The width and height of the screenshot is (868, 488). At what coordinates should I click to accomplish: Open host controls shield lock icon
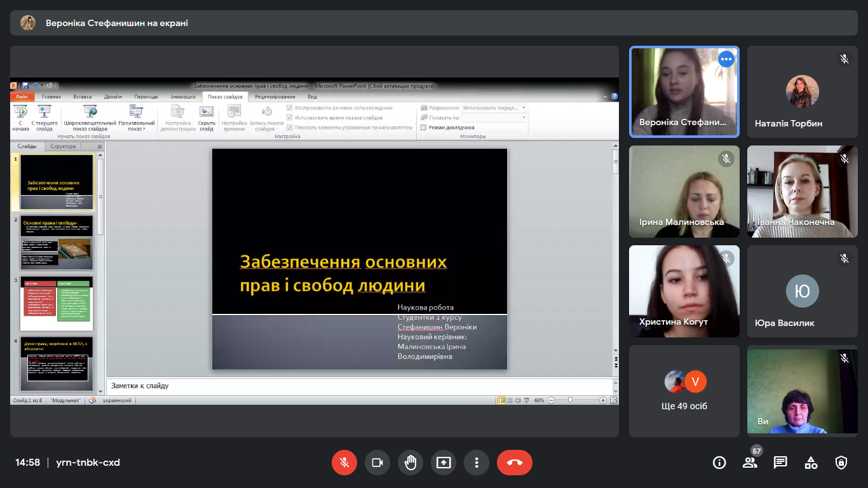click(x=841, y=463)
